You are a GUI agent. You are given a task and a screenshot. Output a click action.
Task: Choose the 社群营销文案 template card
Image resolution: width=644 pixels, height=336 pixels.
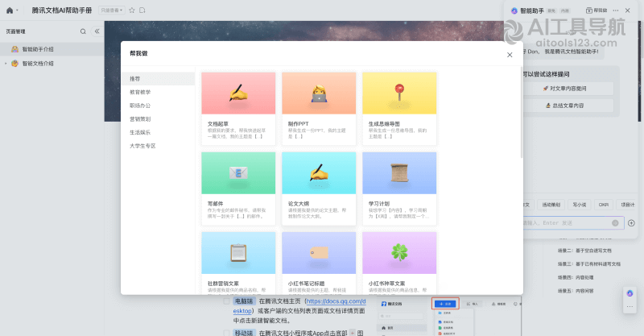[238, 263]
